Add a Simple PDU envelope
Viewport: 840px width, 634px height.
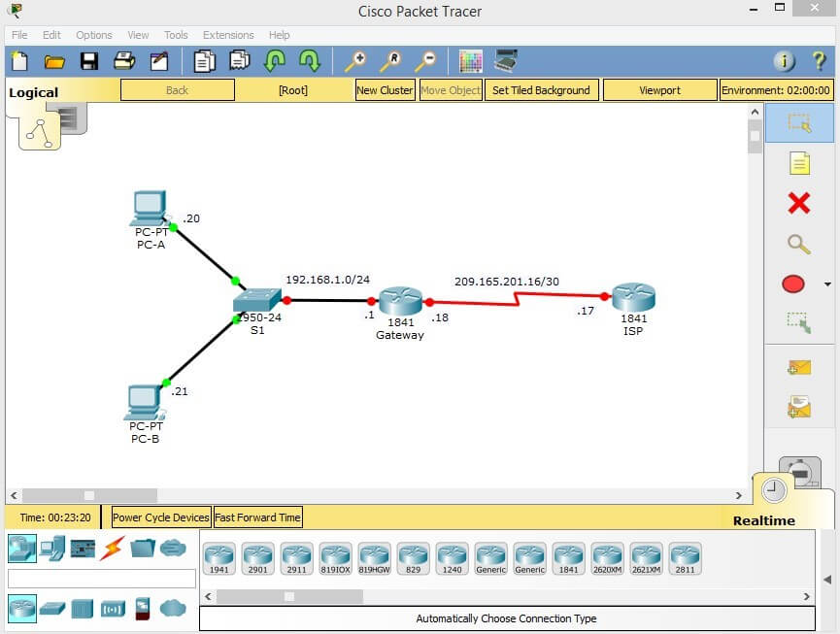[x=799, y=367]
